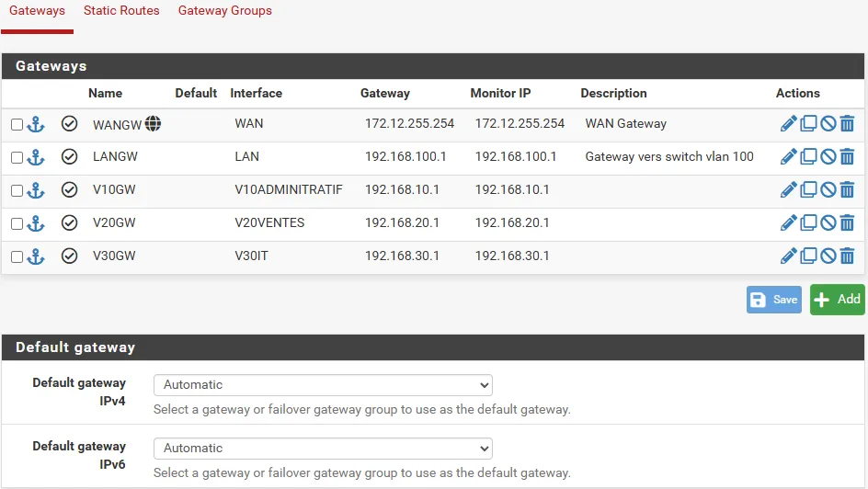
Task: Tick the checkbox for LANGW row
Action: 17,158
